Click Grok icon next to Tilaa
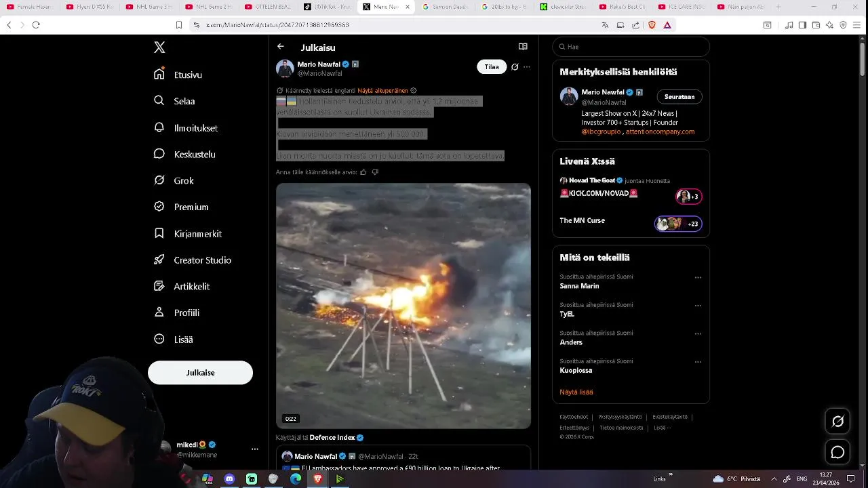Image resolution: width=868 pixels, height=488 pixels. tap(515, 67)
